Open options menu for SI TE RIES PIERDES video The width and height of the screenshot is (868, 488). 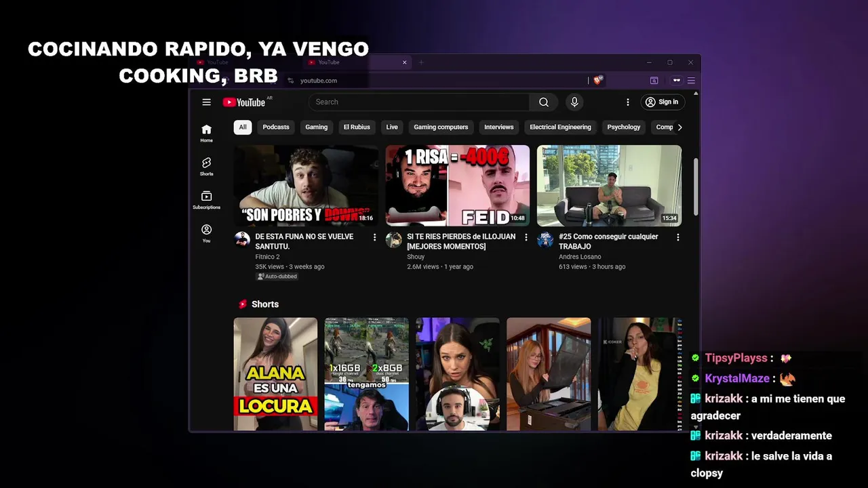(526, 237)
